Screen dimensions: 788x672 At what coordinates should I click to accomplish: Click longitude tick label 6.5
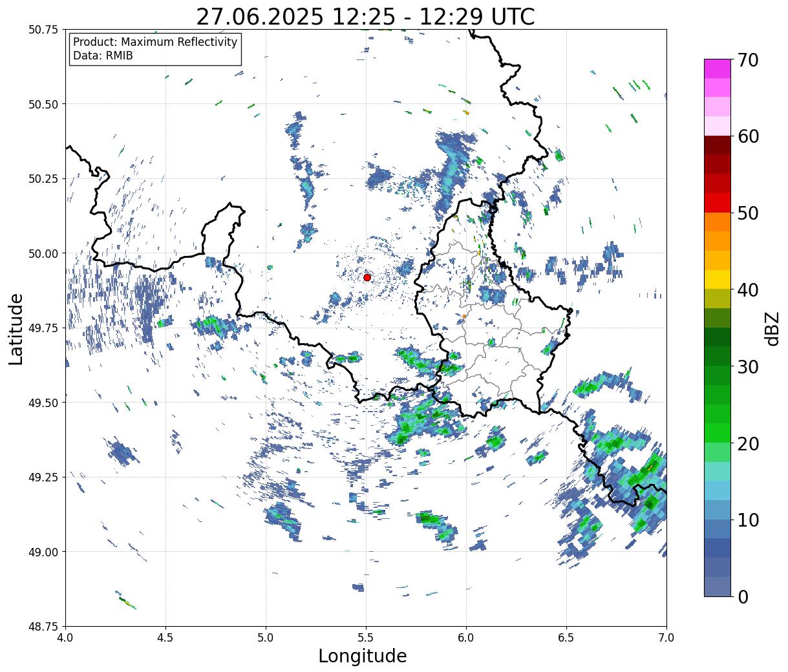click(x=566, y=638)
